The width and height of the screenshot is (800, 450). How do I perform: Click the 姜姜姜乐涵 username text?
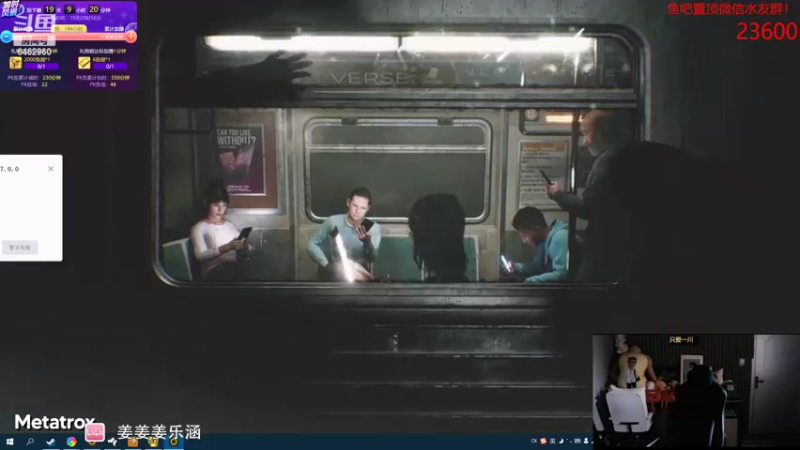pos(159,432)
